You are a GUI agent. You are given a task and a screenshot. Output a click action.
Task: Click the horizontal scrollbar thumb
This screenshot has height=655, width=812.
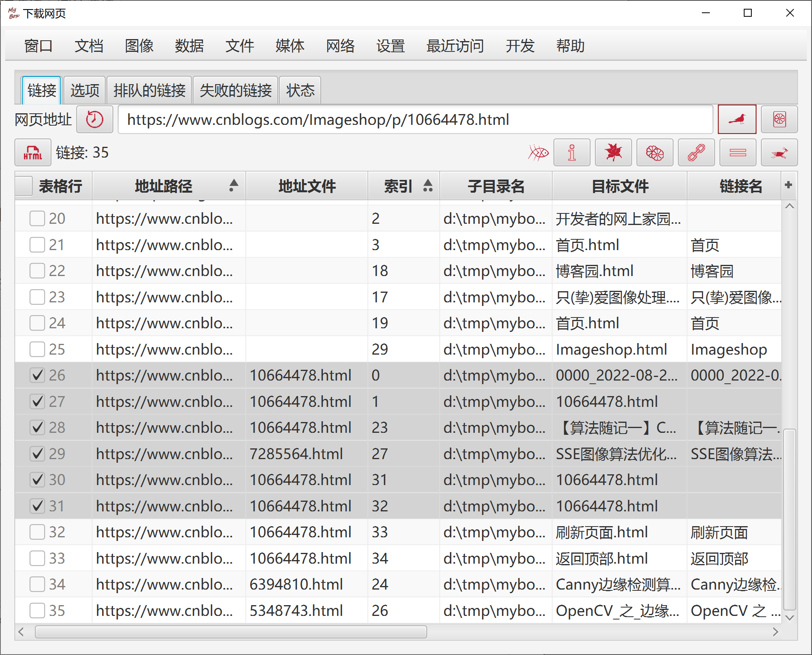tap(231, 632)
